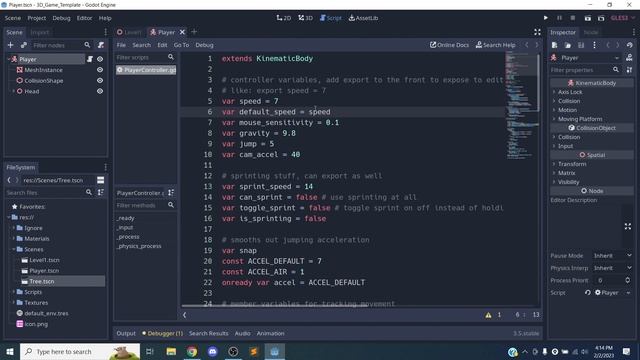The width and height of the screenshot is (640, 360).
Task: Click the code minimap overview
Action: click(x=522, y=106)
